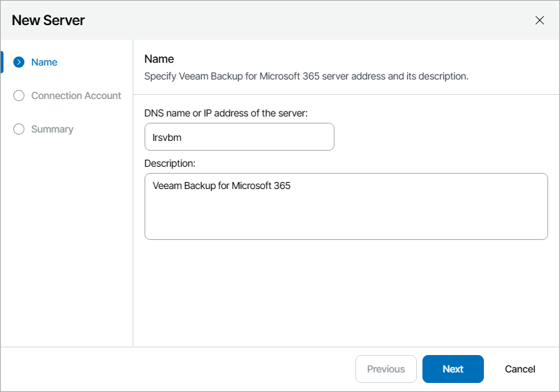Click the Summary step circle icon
Viewport: 560px width, 392px height.
pos(19,129)
